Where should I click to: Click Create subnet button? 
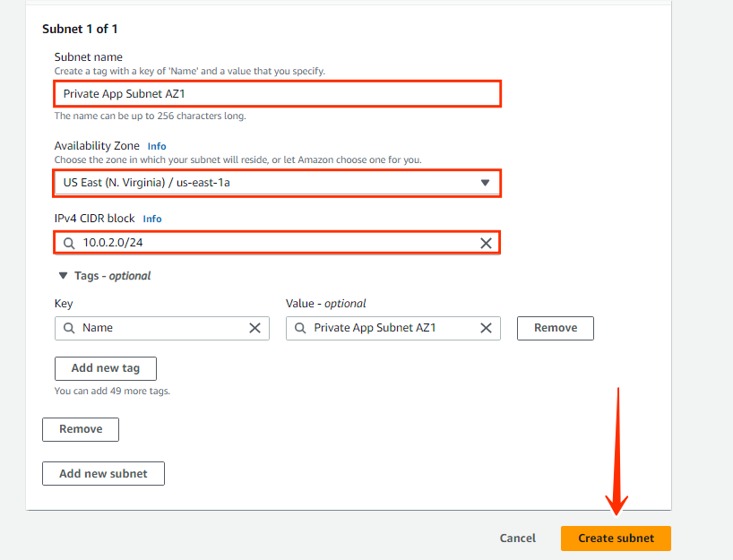(616, 538)
